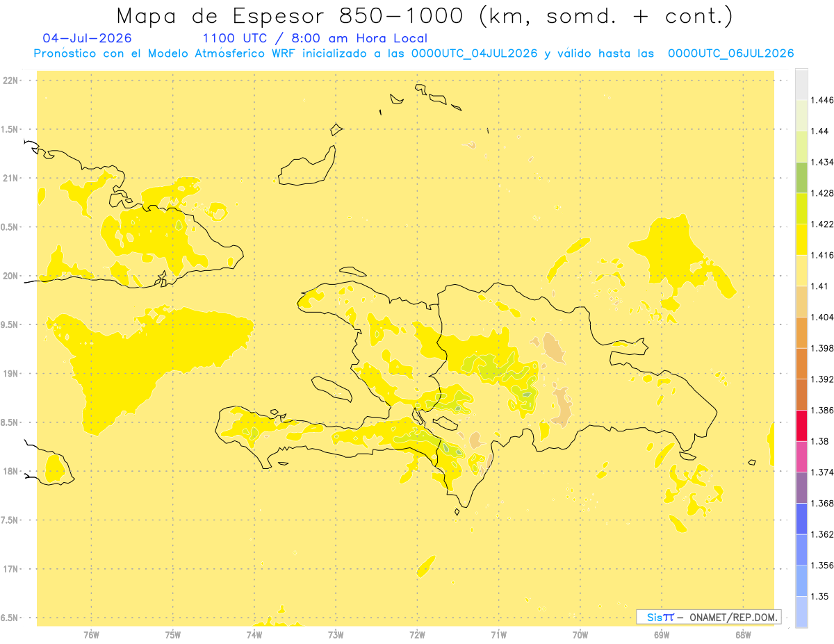The image size is (834, 644).
Task: Click the longitude label "70W"
Action: click(580, 635)
